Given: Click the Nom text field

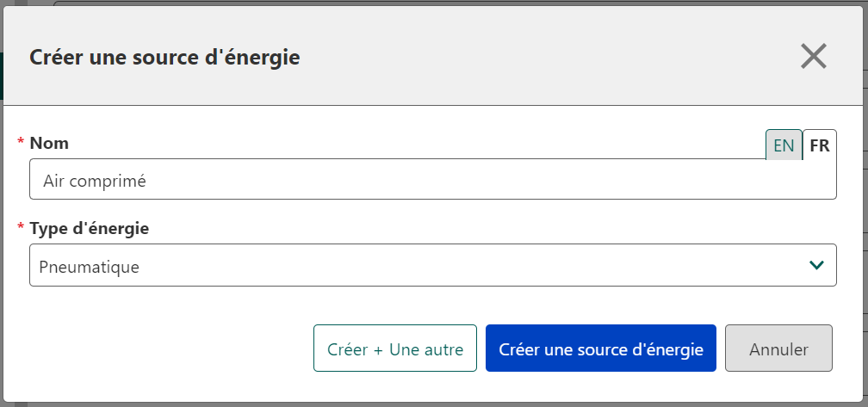Looking at the screenshot, I should click(x=432, y=180).
